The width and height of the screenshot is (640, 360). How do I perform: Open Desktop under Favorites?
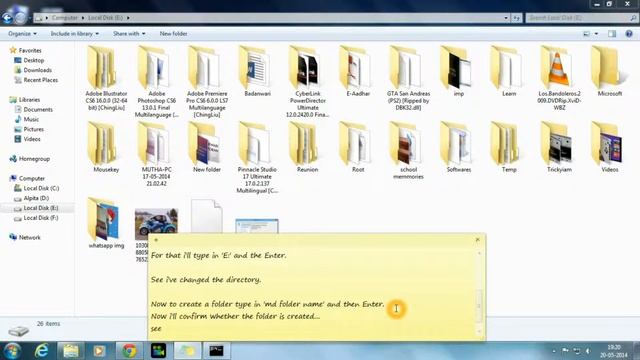point(33,60)
